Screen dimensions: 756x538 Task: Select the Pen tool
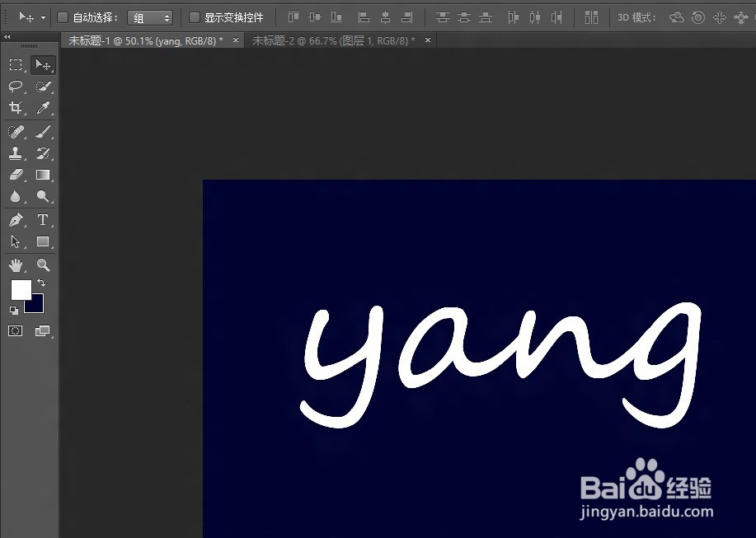click(x=16, y=220)
